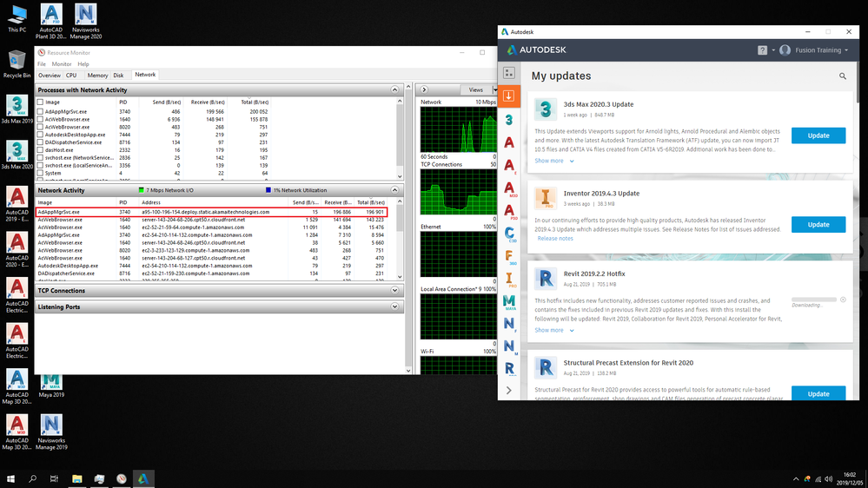
Task: Collapse the Network Activity section
Action: point(394,190)
